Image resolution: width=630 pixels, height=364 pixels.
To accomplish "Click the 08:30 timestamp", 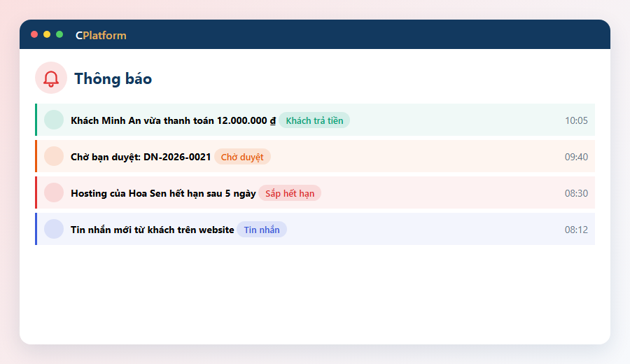I will 576,193.
